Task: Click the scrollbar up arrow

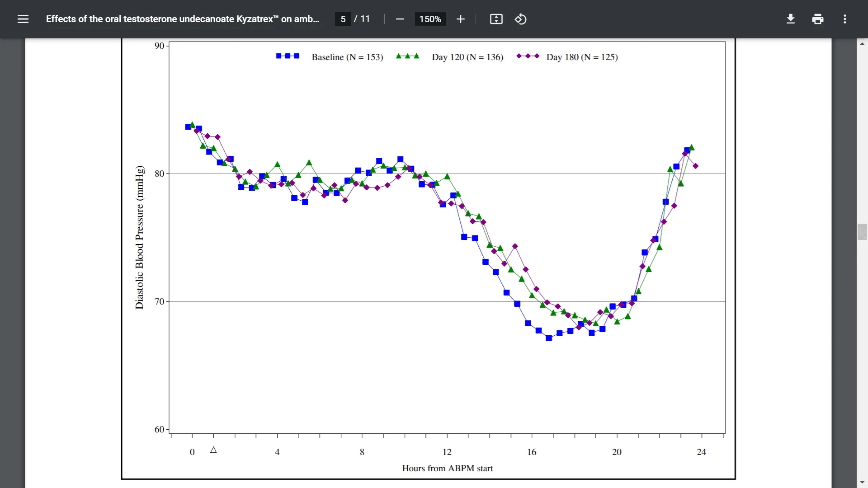Action: pyautogui.click(x=862, y=44)
